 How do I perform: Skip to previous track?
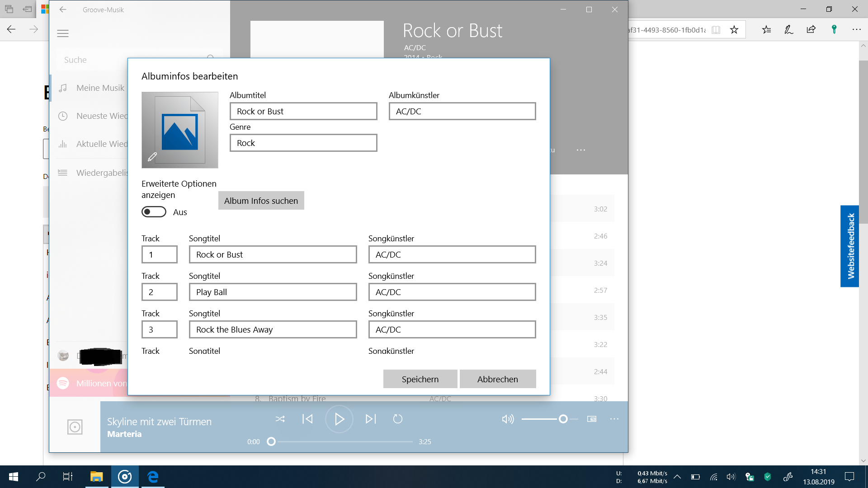[307, 419]
